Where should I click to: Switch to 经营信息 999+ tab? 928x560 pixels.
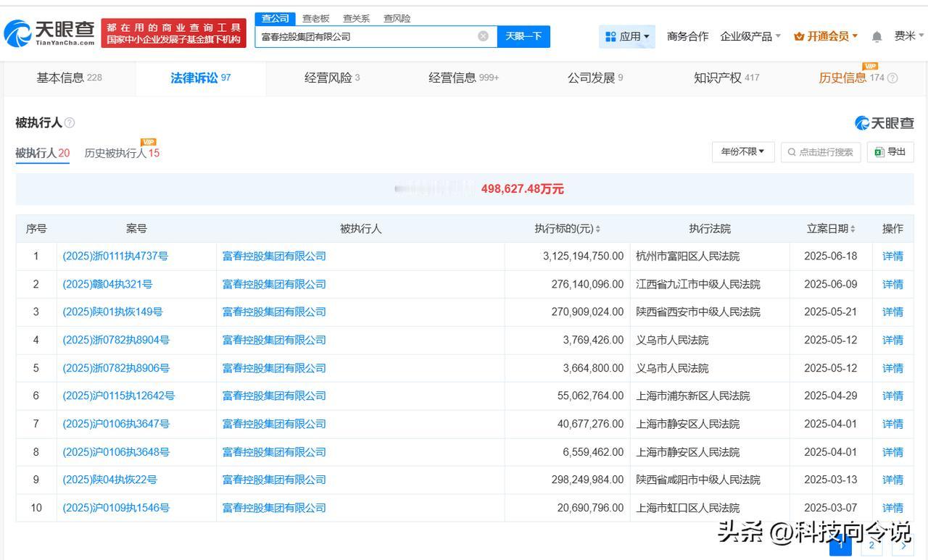pyautogui.click(x=464, y=78)
